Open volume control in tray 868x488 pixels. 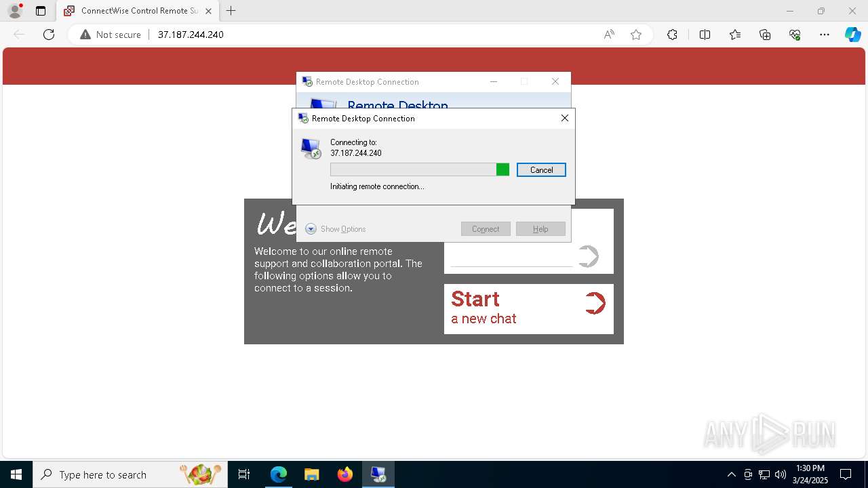pos(781,474)
